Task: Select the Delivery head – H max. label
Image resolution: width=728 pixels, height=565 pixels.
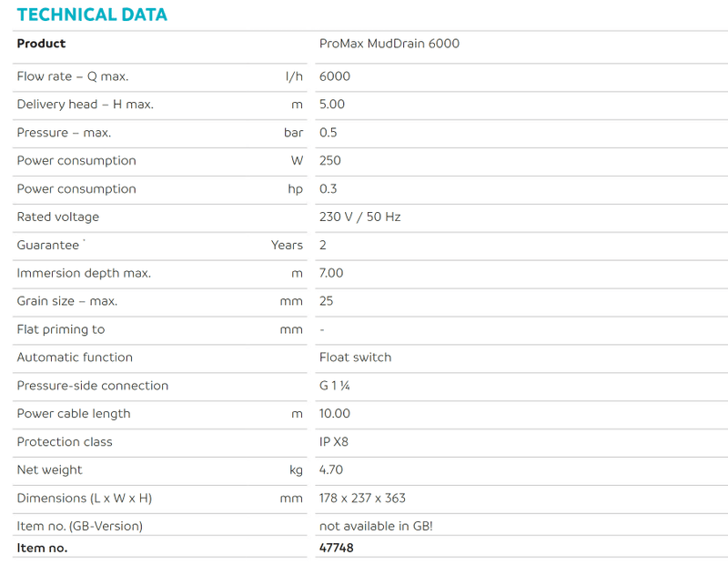Action: click(85, 105)
